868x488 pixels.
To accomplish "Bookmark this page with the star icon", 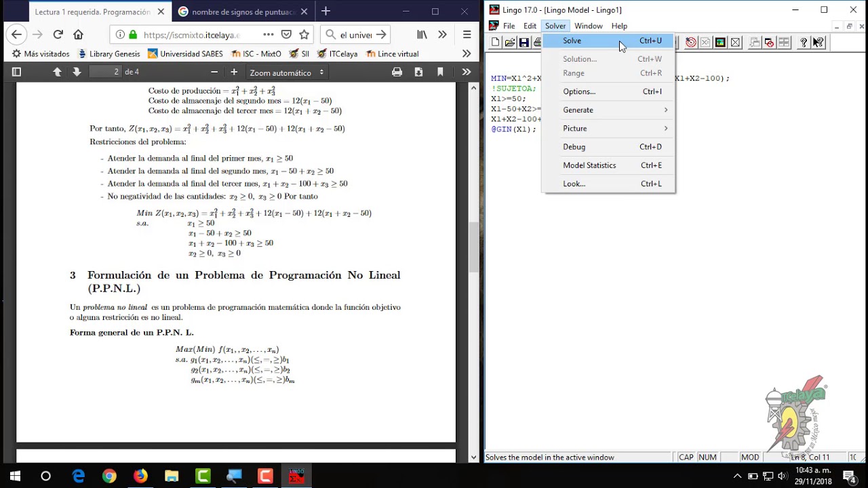I will pos(304,35).
